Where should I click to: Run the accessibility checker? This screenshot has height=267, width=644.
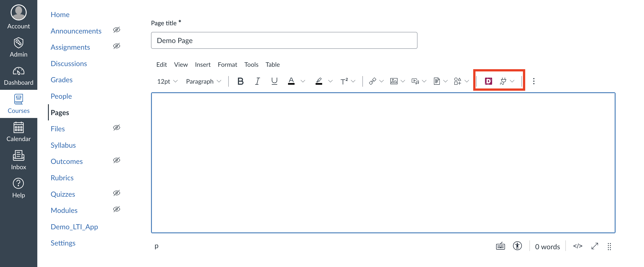click(517, 246)
